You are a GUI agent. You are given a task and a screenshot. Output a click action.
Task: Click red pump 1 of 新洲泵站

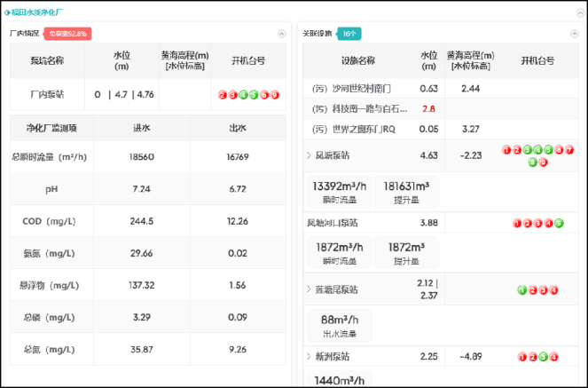[x=522, y=357]
